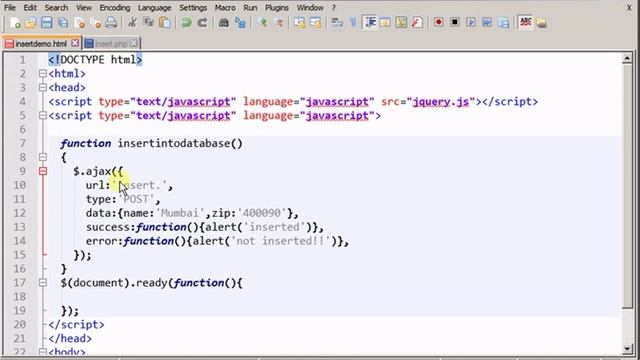Click the Paste clipboard icon
This screenshot has width=640, height=360.
click(165, 23)
